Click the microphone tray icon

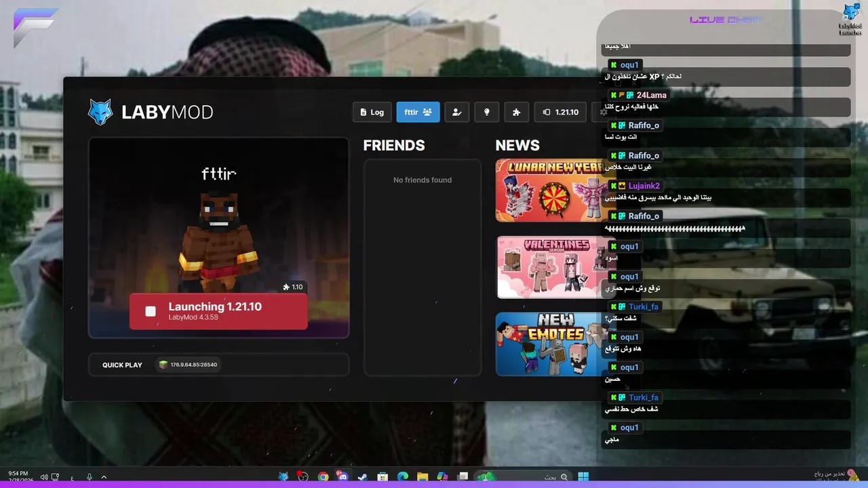click(89, 477)
